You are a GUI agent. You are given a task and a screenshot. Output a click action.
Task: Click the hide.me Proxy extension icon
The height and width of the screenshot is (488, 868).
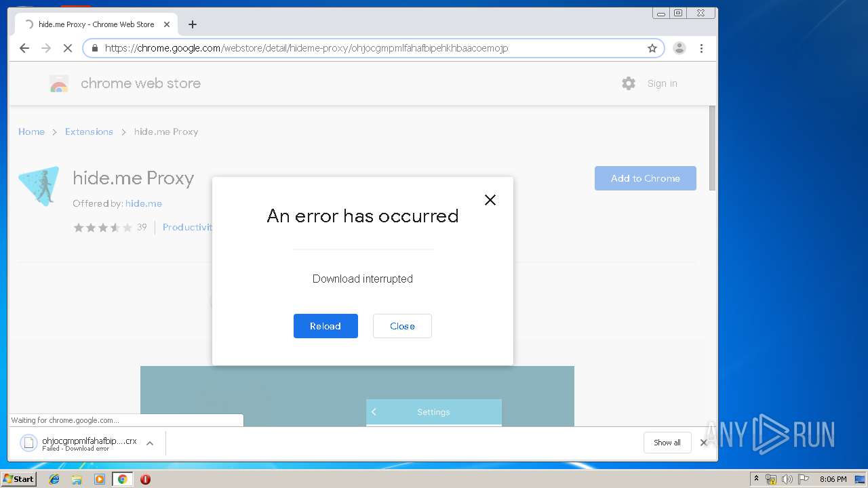(39, 186)
